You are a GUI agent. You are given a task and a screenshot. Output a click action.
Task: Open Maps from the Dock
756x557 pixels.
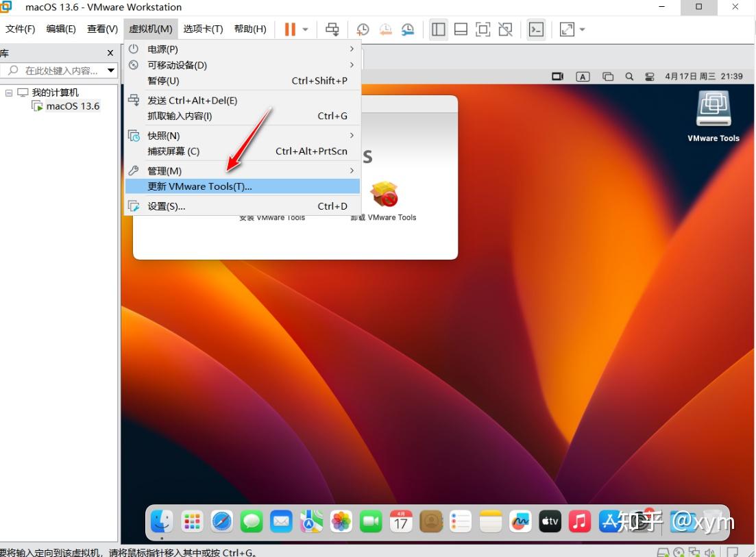pos(311,522)
